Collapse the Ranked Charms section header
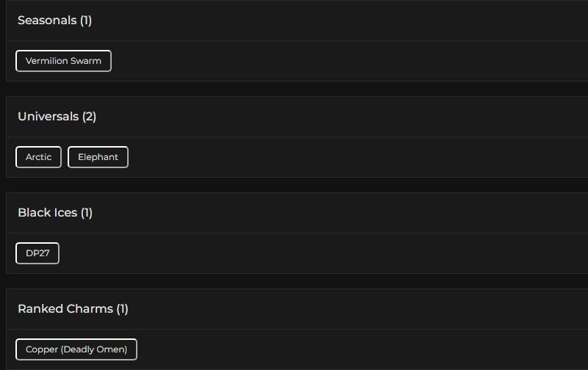 [294, 309]
